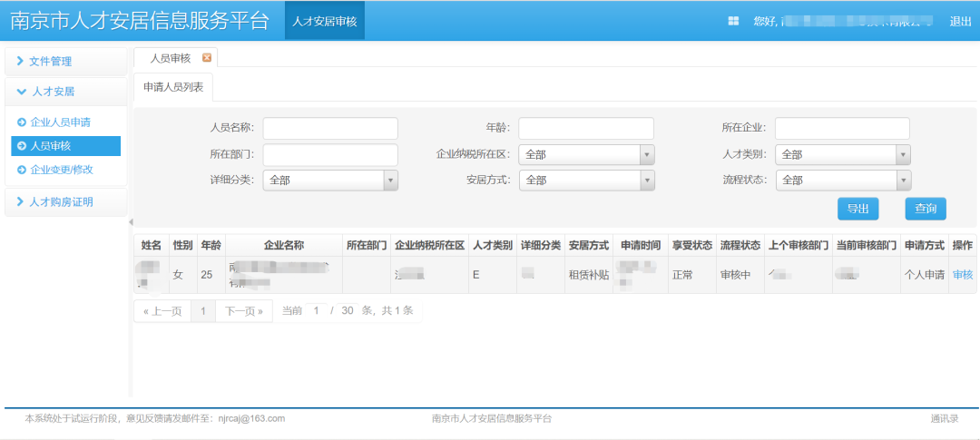The image size is (980, 440).
Task: Open the grid apps icon in header
Action: click(x=733, y=21)
